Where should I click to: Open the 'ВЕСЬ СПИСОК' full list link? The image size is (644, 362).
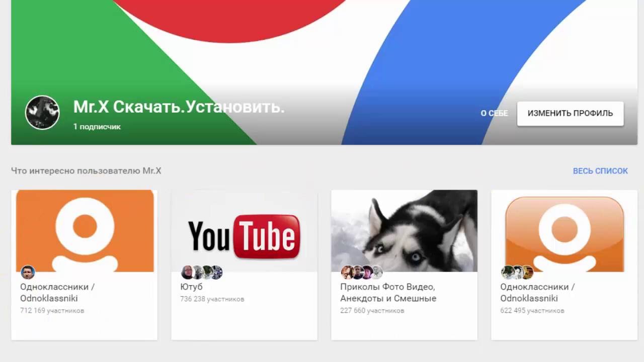(600, 171)
